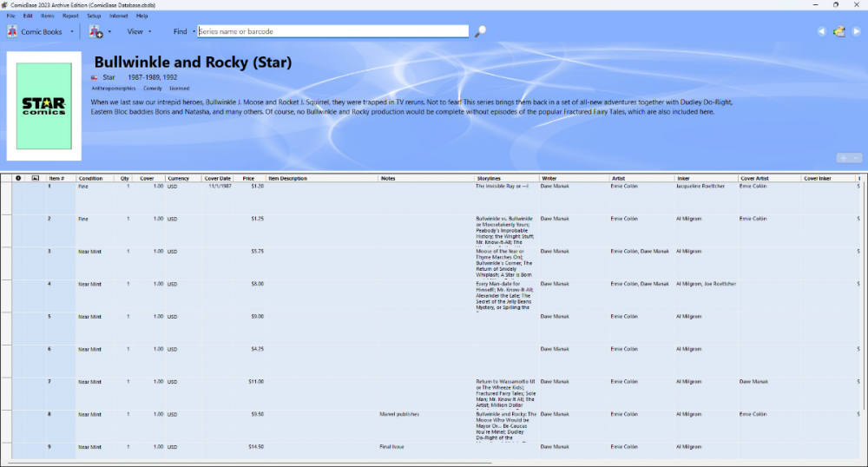Viewport: 868px width, 467px height.
Task: Click the folder icon between navigation arrows
Action: [839, 31]
